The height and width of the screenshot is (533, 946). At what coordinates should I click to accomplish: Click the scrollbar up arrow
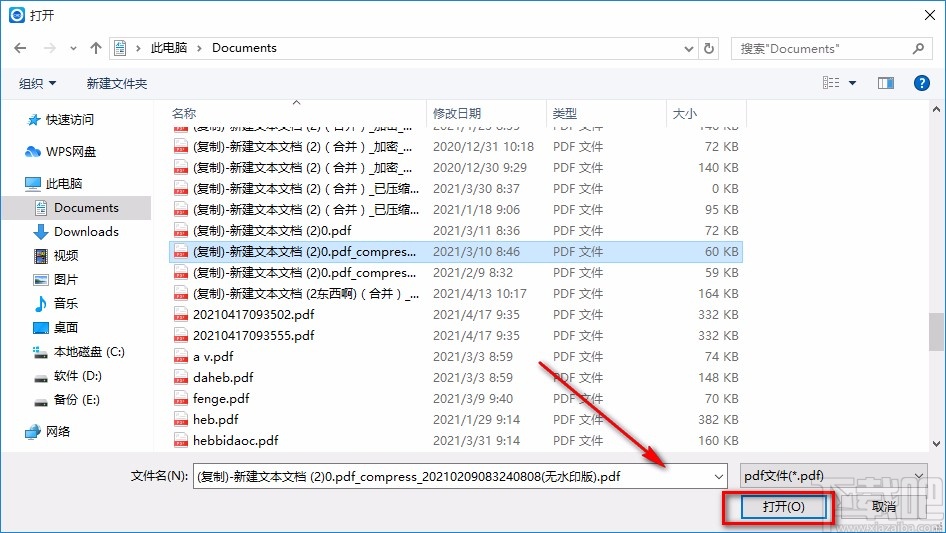point(936,110)
